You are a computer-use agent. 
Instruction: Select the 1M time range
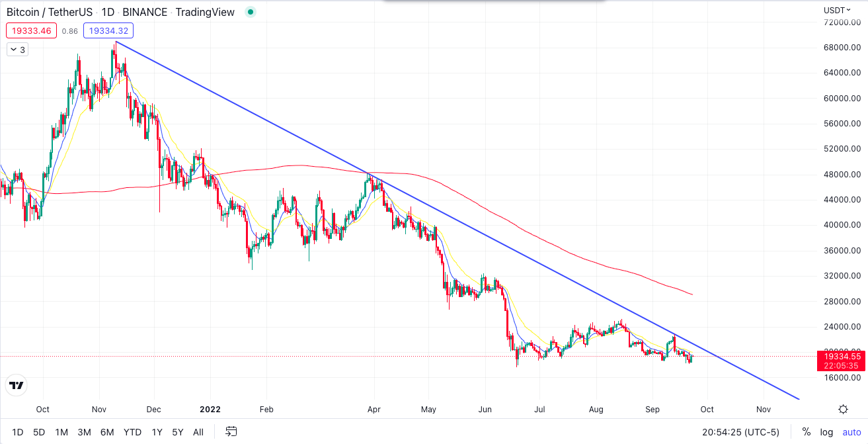[61, 432]
